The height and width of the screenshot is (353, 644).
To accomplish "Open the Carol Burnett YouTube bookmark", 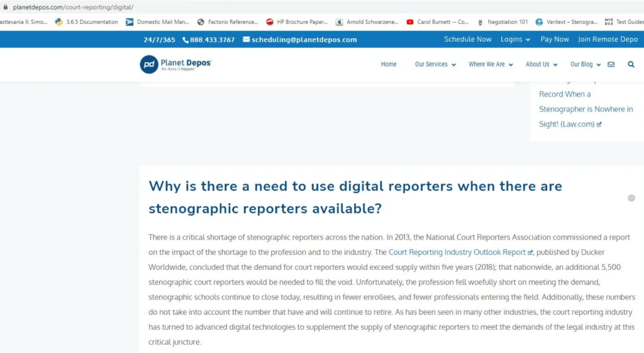I will 443,22.
